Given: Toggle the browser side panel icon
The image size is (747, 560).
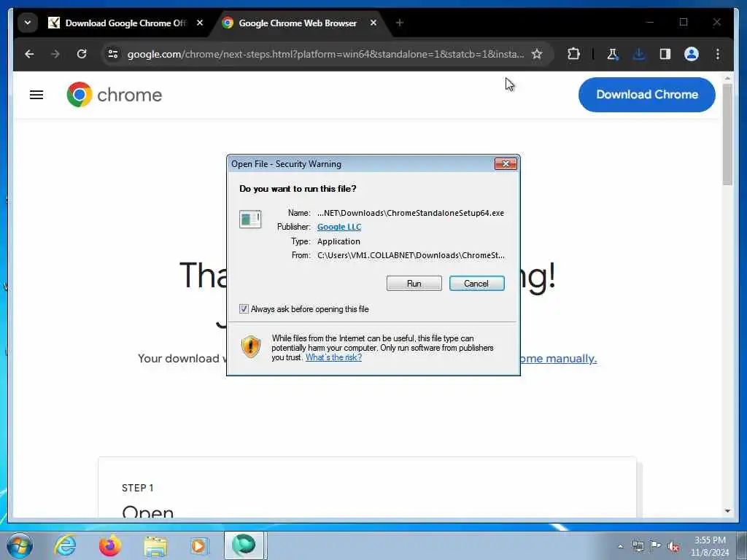Looking at the screenshot, I should tap(665, 54).
